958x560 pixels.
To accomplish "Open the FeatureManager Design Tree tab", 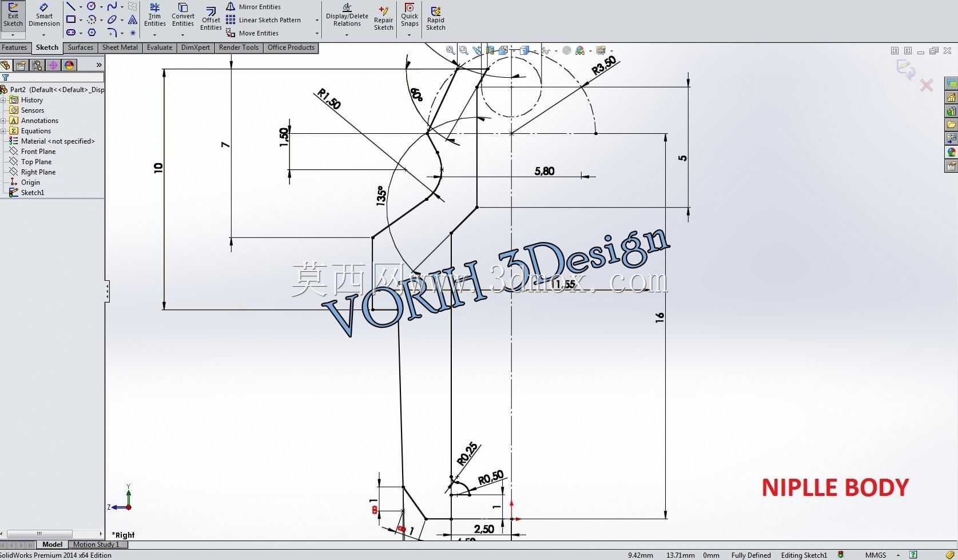I will click(6, 65).
